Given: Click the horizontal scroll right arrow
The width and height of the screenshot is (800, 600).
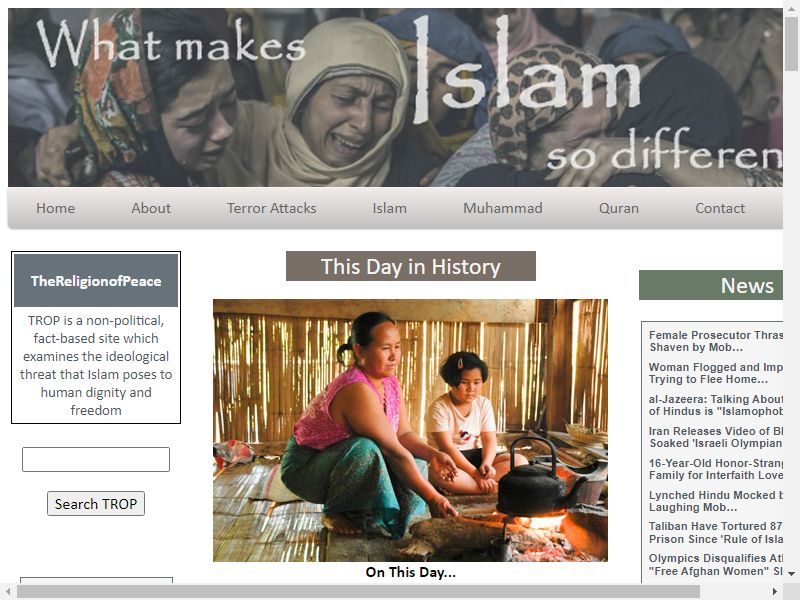Looking at the screenshot, I should coord(775,591).
